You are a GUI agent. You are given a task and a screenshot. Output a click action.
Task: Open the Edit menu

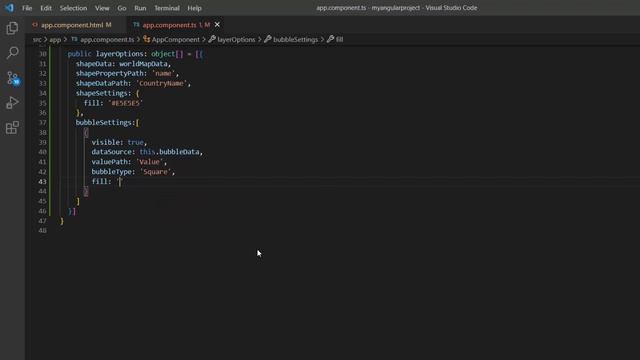point(46,8)
